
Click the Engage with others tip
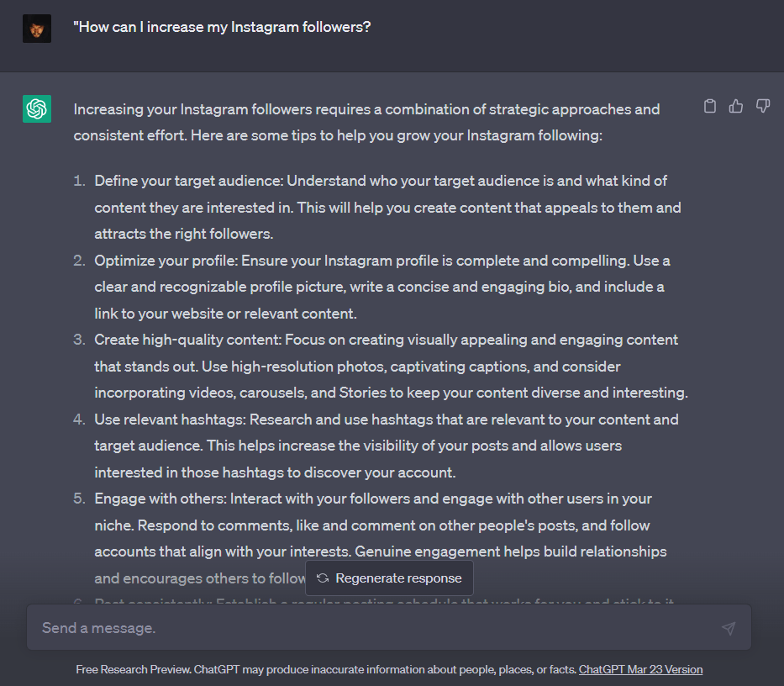point(381,538)
